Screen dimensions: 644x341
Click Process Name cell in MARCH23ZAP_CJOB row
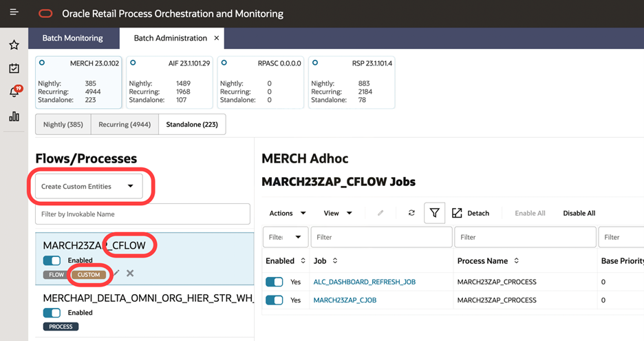[x=497, y=300]
